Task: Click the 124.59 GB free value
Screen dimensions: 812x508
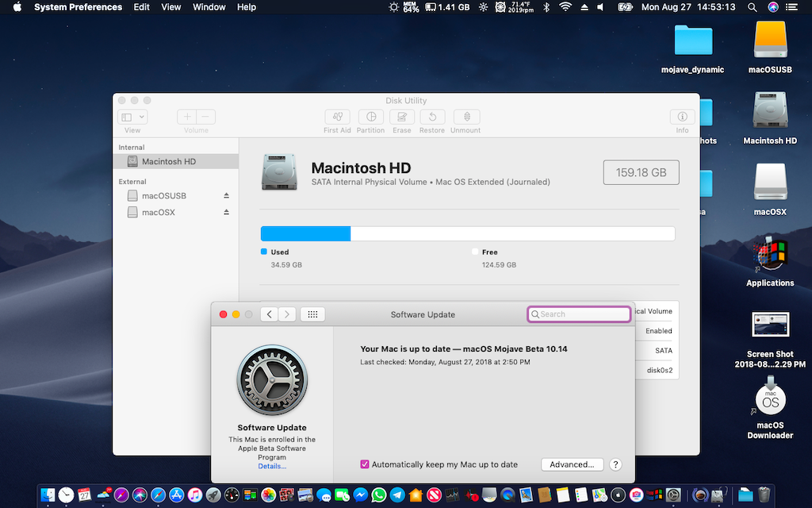Action: 500,265
